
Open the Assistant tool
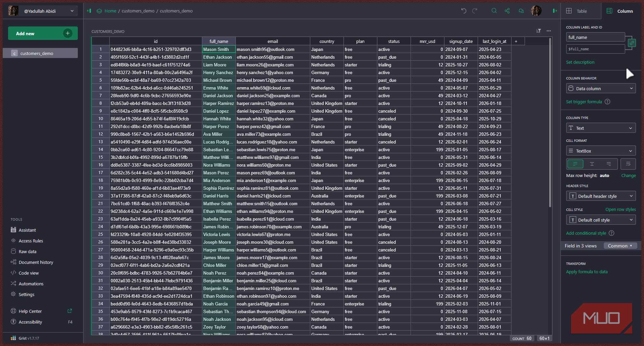point(27,230)
